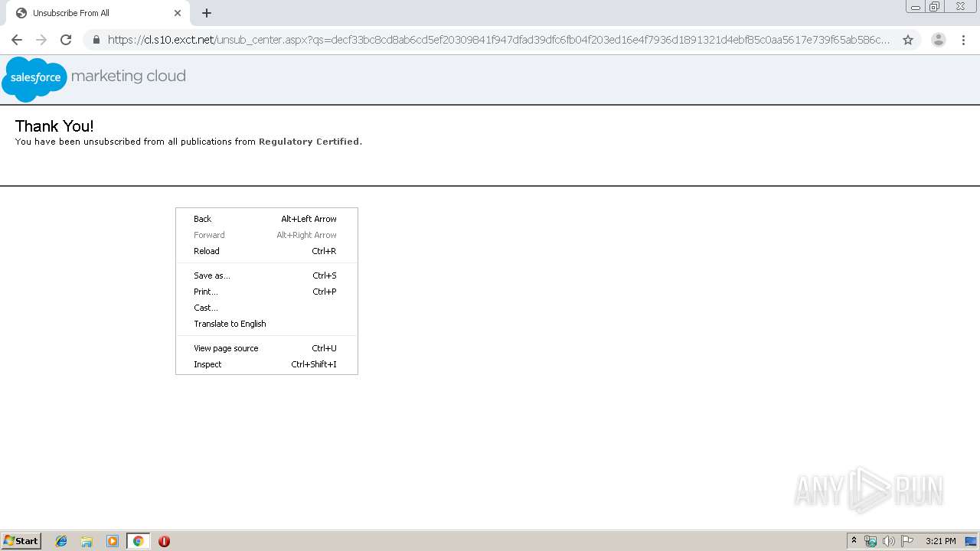
Task: Close the Unsubscribe From All tab
Action: 178,13
